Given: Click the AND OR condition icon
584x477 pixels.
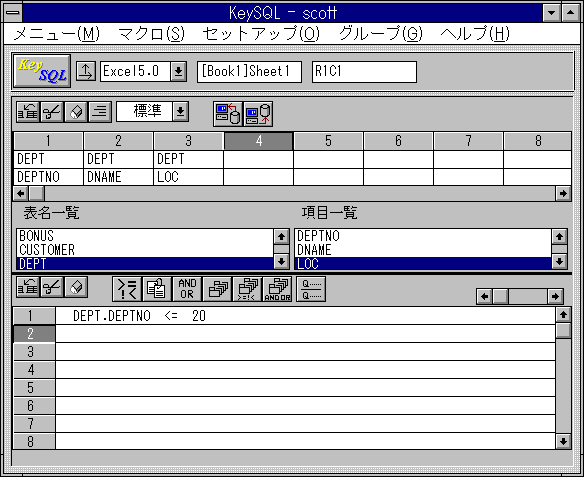Looking at the screenshot, I should [187, 289].
